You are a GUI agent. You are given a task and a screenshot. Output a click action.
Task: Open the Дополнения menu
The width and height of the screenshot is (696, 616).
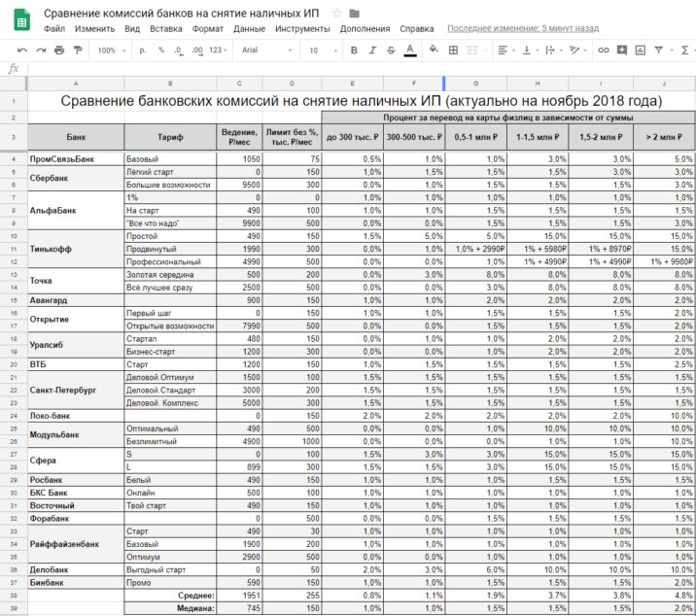pos(365,29)
